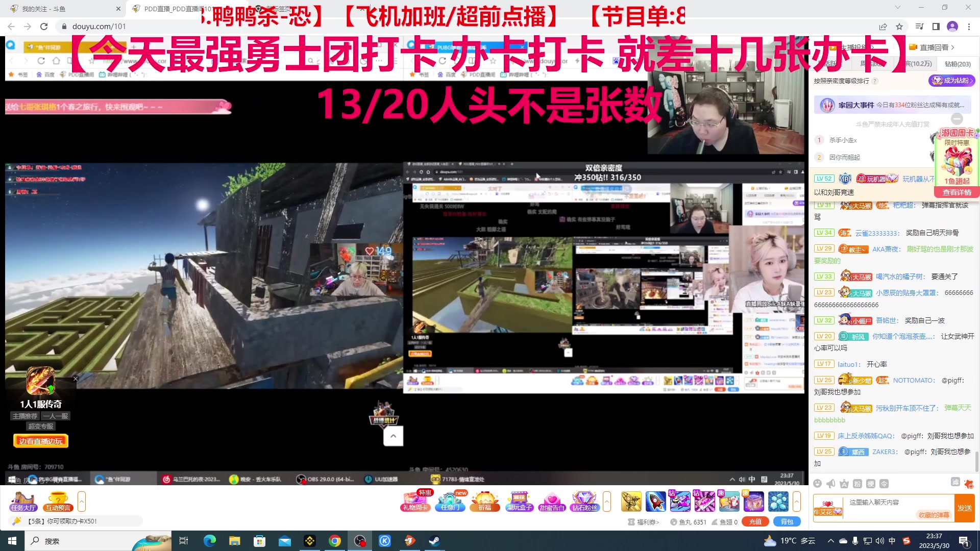Open 收藏的弹幕 saved danmaku
This screenshot has width=980, height=551.
tap(934, 515)
